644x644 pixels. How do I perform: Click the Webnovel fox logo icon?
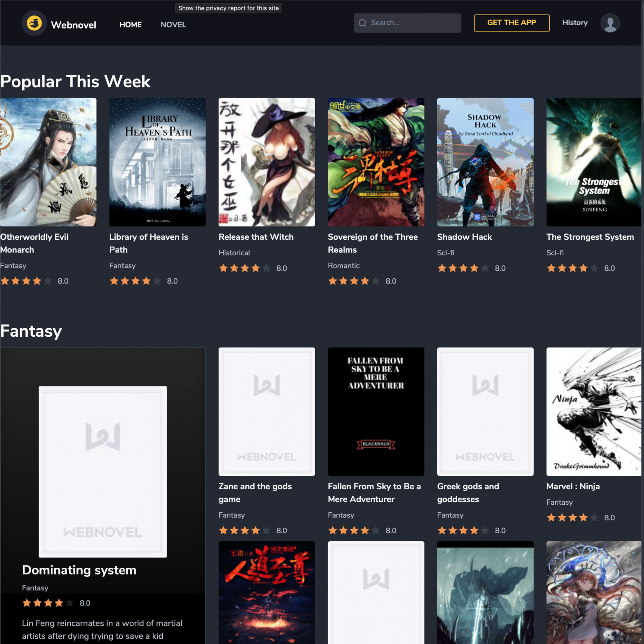tap(34, 23)
